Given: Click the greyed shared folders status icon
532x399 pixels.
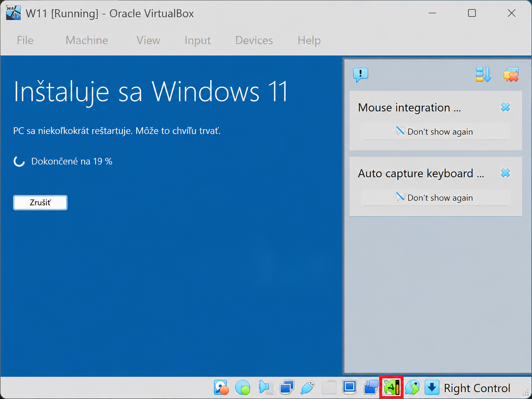Looking at the screenshot, I should [x=329, y=387].
